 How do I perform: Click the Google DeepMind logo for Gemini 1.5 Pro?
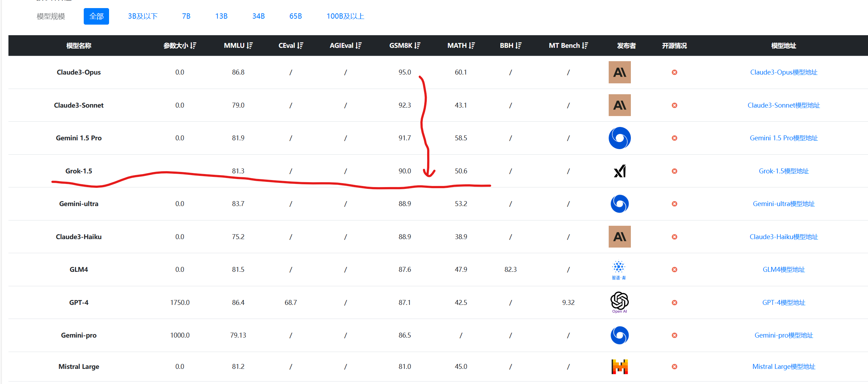click(x=620, y=138)
